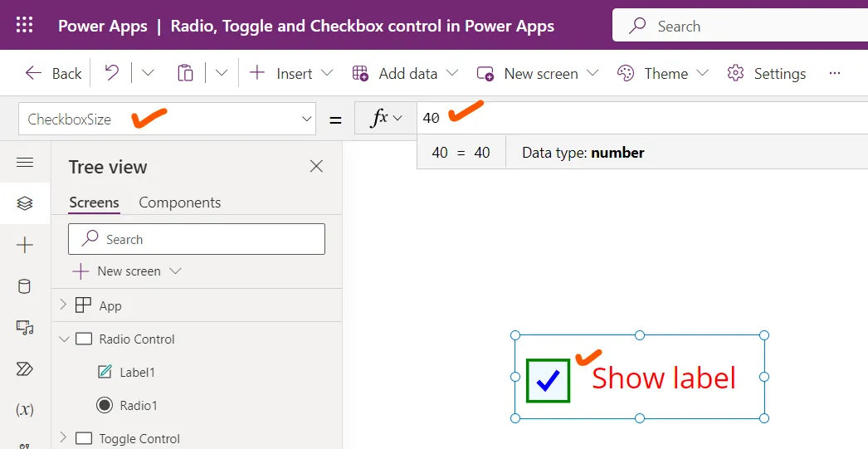Expand the Toggle Control screen node
Viewport: 868px width, 449px height.
coord(62,437)
